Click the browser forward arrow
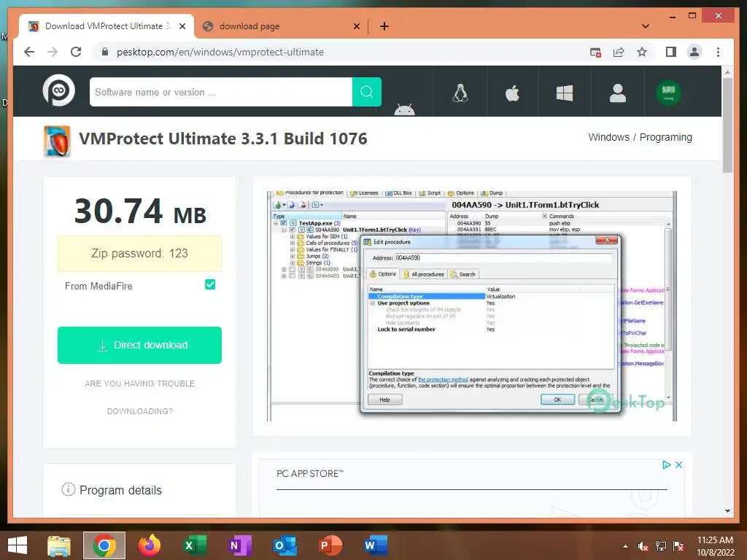 (x=53, y=52)
